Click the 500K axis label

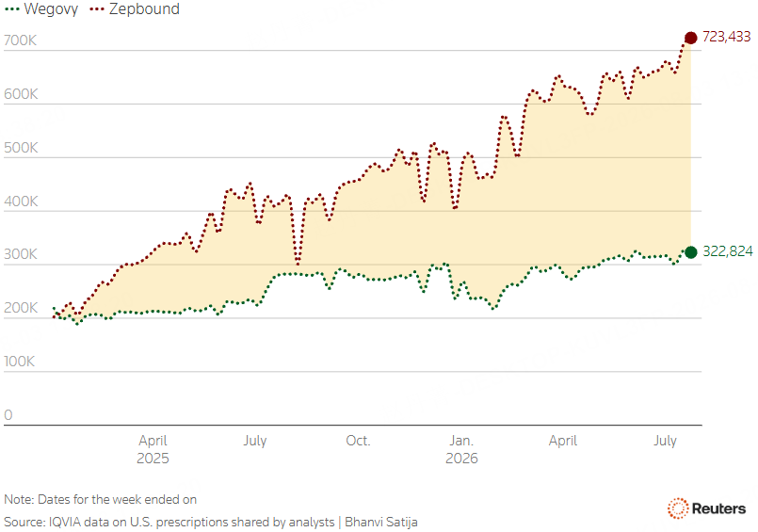point(21,148)
